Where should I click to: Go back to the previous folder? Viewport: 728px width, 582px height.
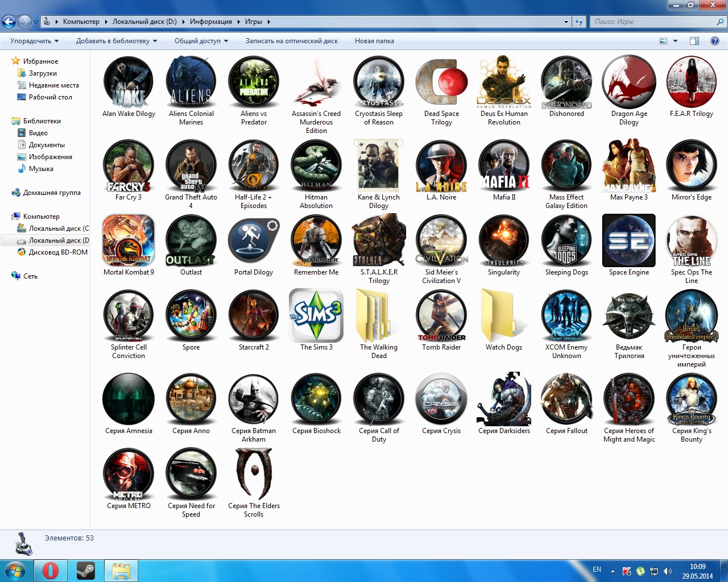click(x=9, y=22)
